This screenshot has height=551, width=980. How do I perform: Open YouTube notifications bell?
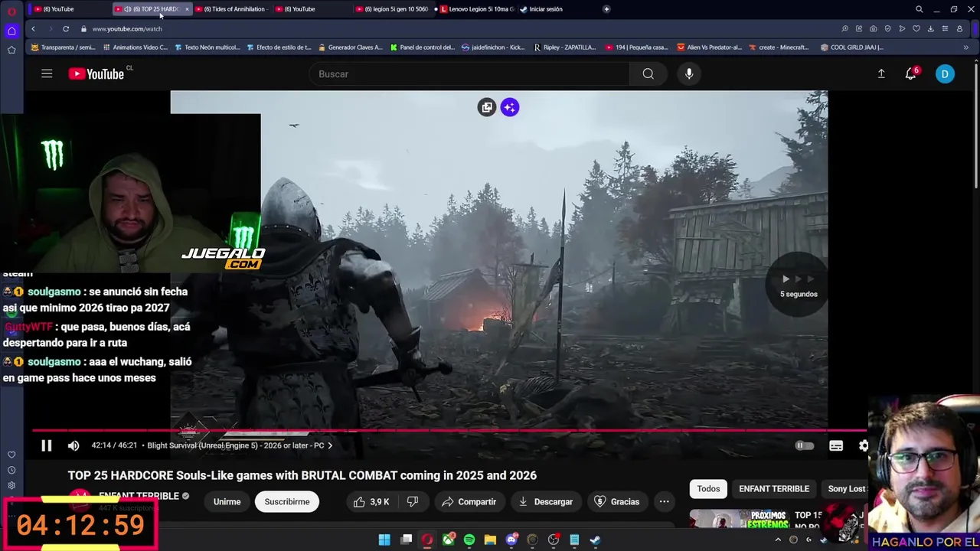910,73
